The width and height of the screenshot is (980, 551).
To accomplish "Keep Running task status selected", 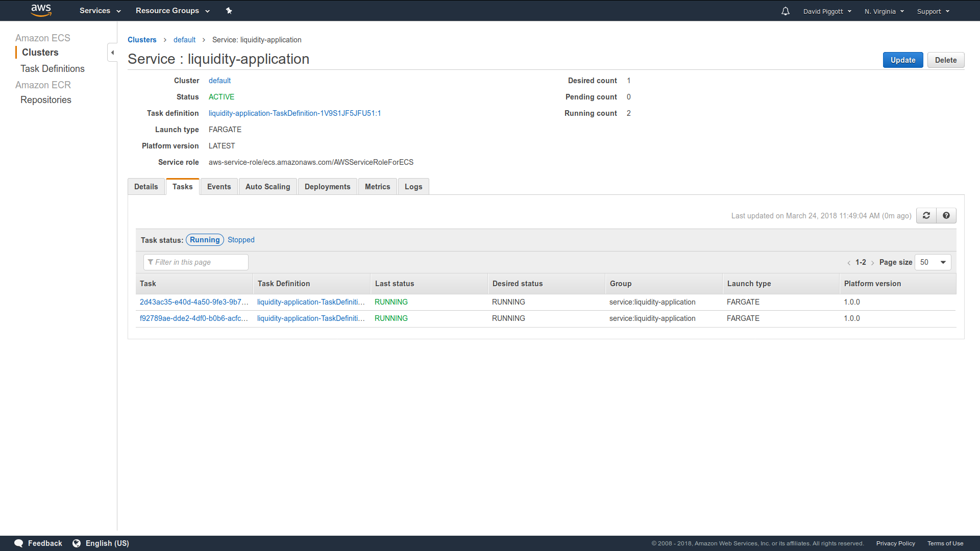I will pos(204,239).
